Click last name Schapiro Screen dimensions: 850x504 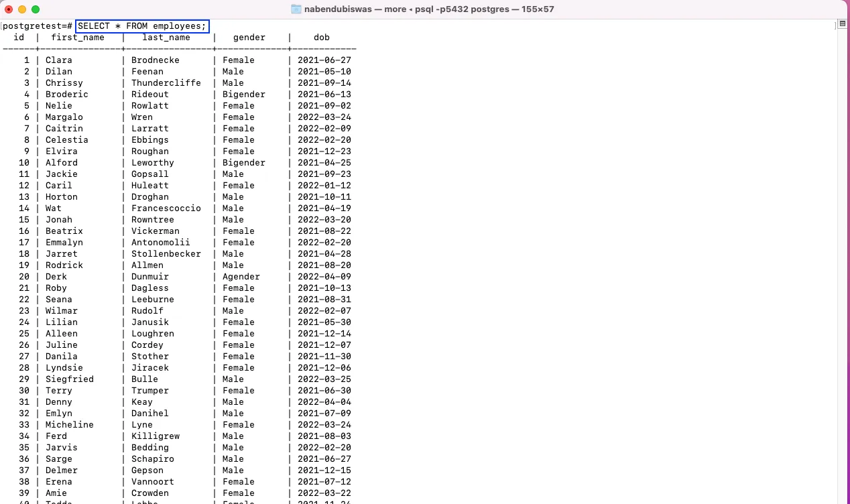tap(153, 459)
